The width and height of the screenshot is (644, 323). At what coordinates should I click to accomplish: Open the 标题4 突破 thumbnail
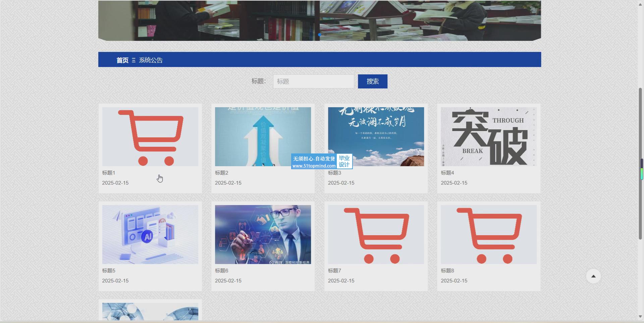[x=488, y=137]
